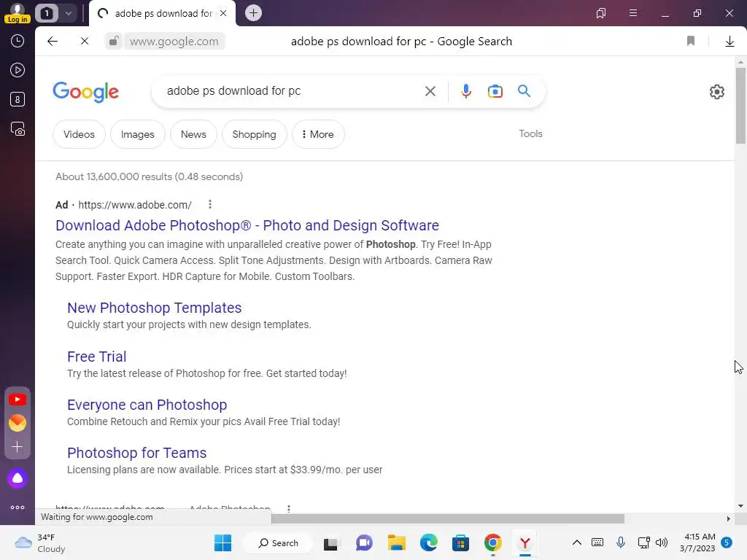747x560 pixels.
Task: Open Everyone can Photoshop link
Action: pos(147,405)
